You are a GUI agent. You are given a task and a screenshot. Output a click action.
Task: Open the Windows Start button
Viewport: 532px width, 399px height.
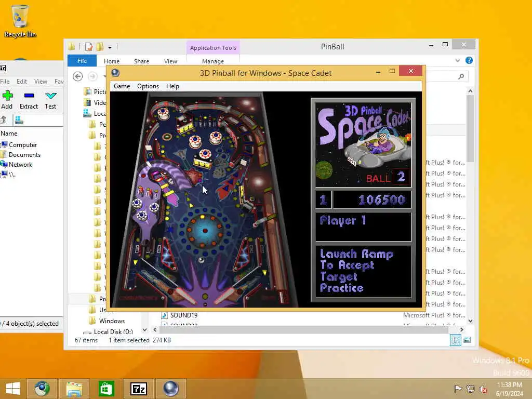tap(12, 389)
